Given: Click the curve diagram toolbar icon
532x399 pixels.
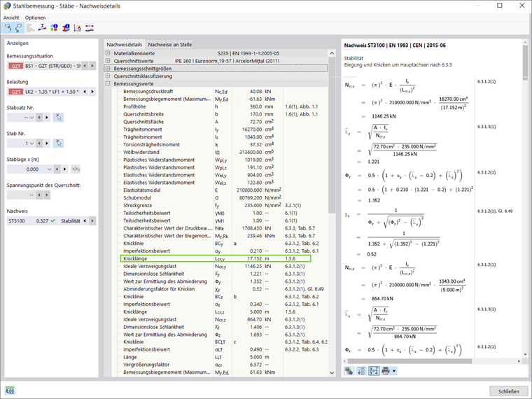Looking at the screenshot, I should [x=78, y=28].
